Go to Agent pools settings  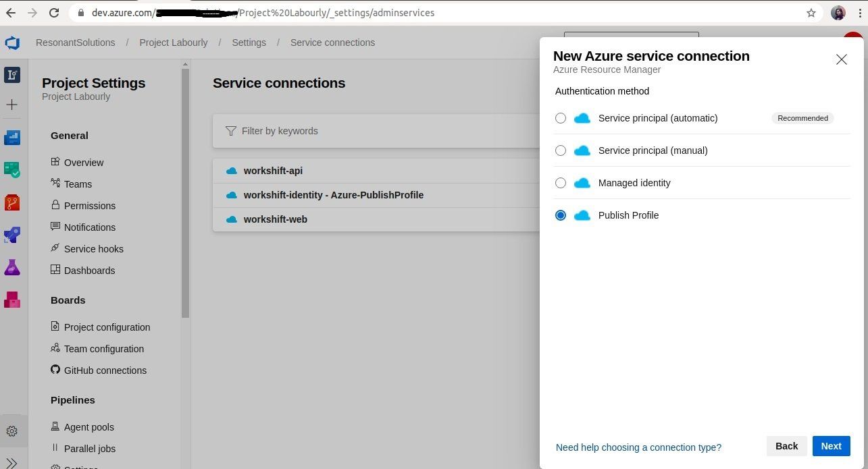coord(88,427)
